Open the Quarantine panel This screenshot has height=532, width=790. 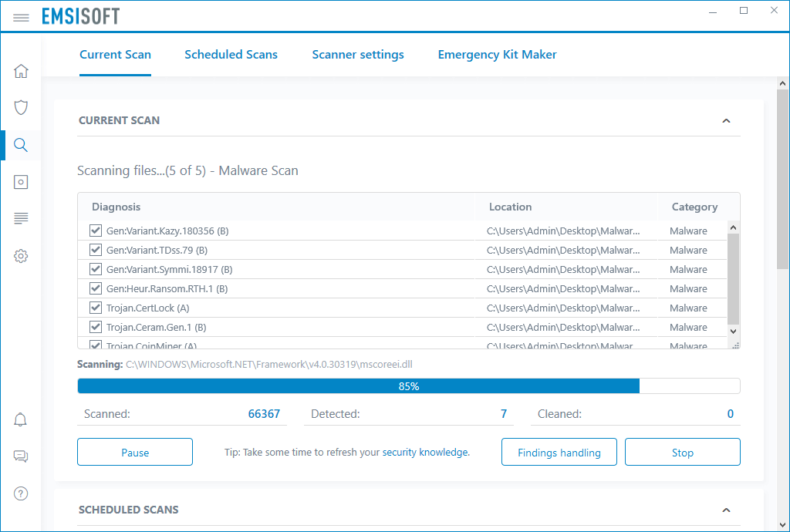click(x=21, y=181)
